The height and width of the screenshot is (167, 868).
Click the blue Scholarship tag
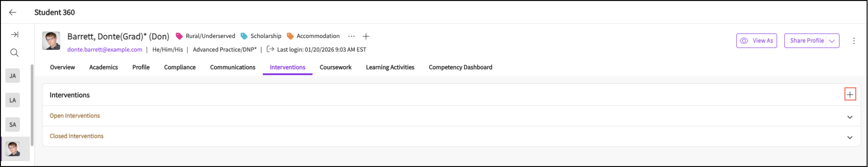click(261, 36)
